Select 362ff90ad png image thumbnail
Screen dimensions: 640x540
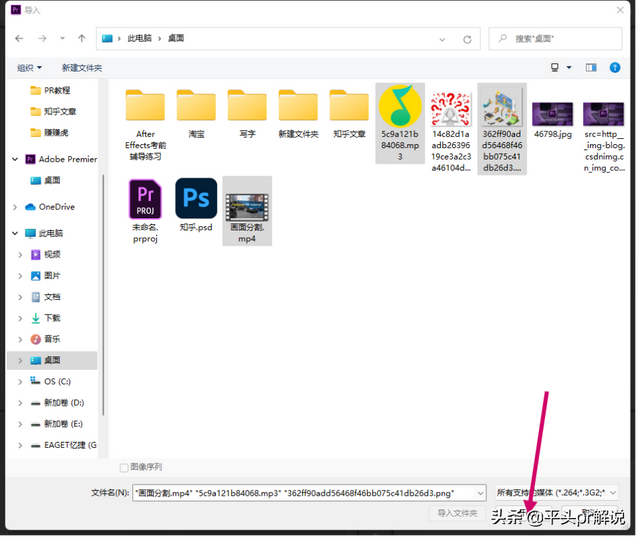502,109
